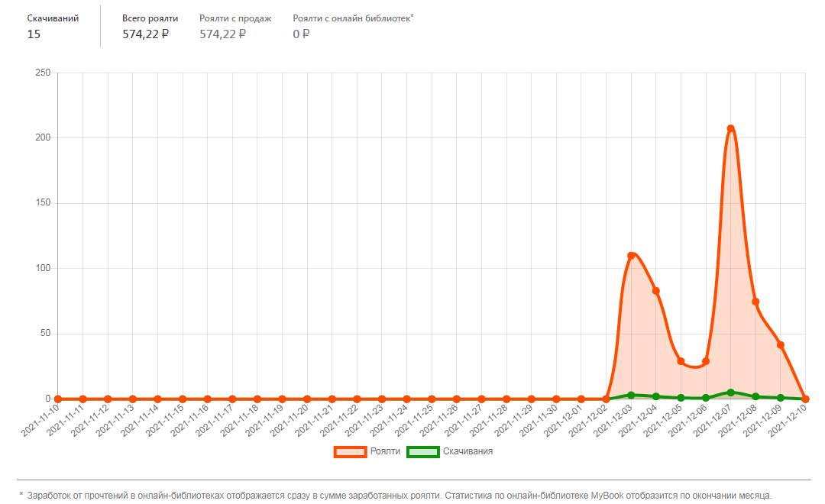Screen dimensions: 825x504
Task: Toggle the Роялти series in legend
Action: tap(385, 451)
